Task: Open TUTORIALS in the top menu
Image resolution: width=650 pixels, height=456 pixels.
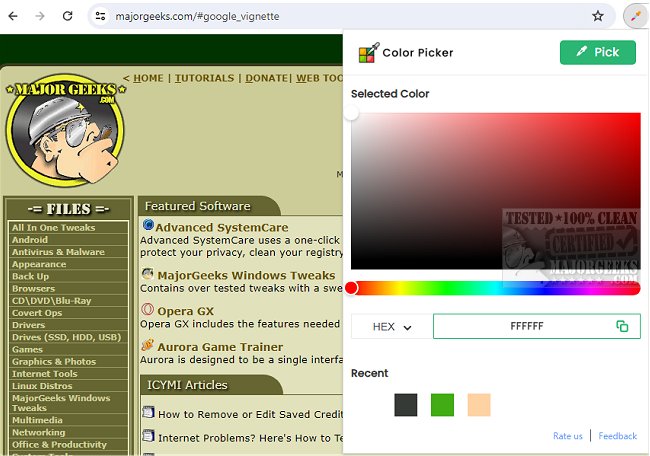Action: 204,78
